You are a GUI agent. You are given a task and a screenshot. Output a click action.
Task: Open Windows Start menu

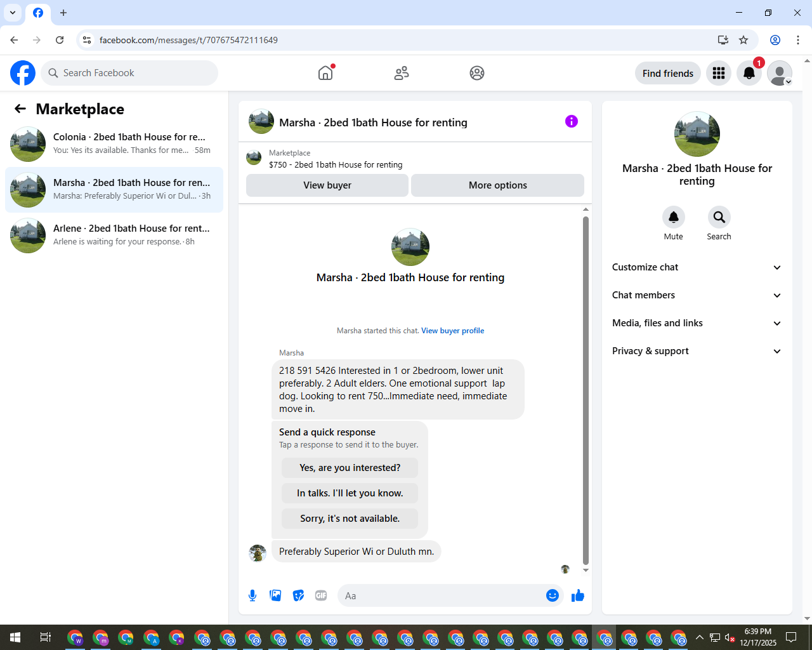15,637
